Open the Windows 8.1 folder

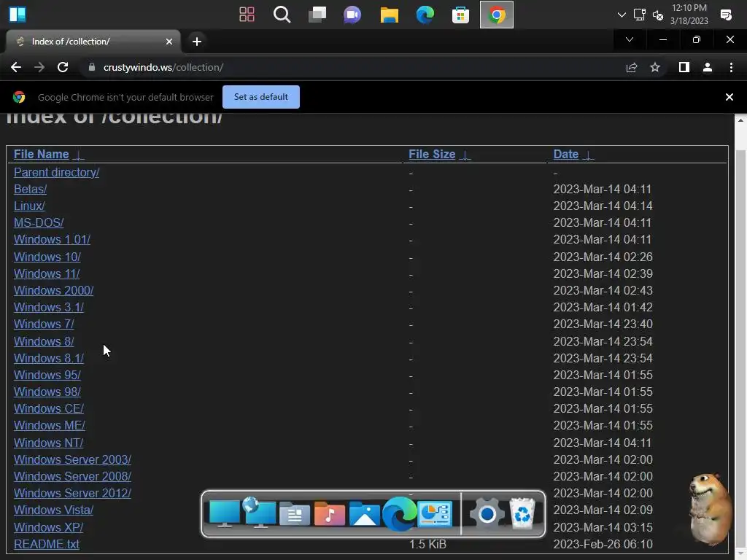(49, 358)
